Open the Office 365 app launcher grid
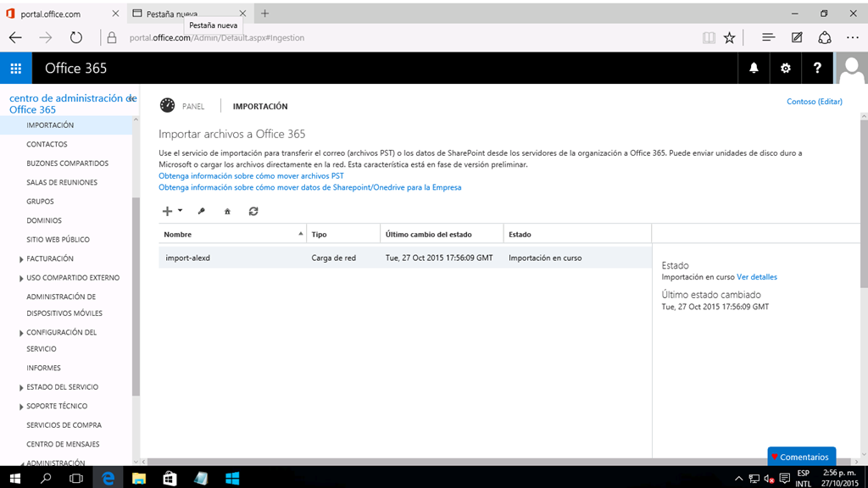 (16, 68)
